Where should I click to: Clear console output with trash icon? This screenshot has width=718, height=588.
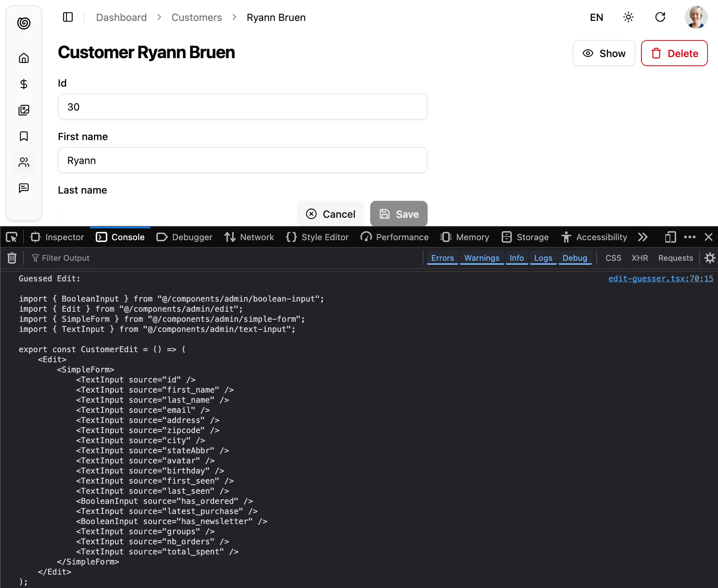(12, 258)
